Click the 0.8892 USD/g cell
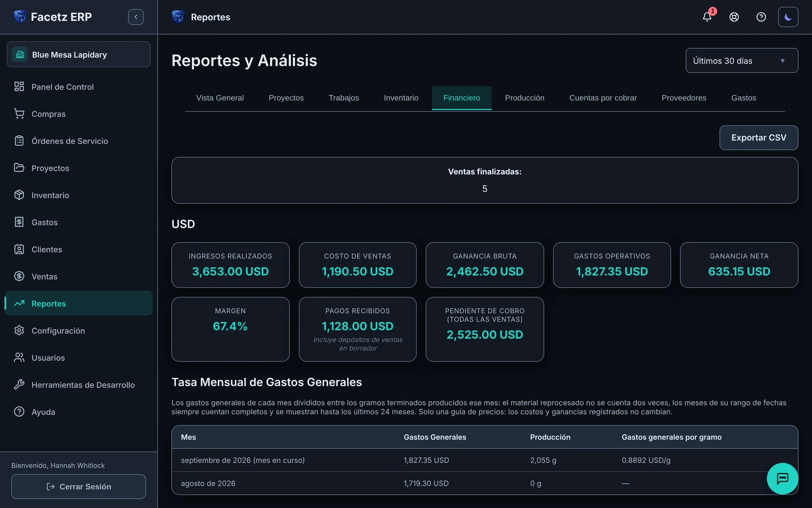The image size is (812, 508). [x=646, y=460]
